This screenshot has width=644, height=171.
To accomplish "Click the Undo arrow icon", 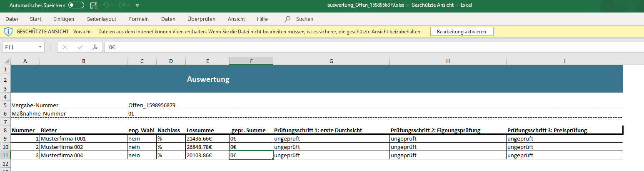I will (106, 5).
